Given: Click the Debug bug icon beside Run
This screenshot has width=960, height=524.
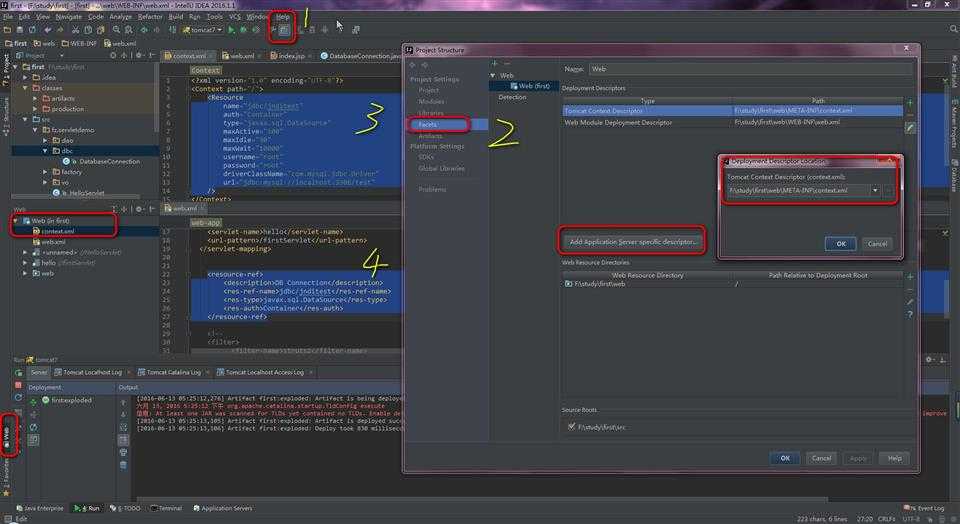Looking at the screenshot, I should click(x=243, y=29).
